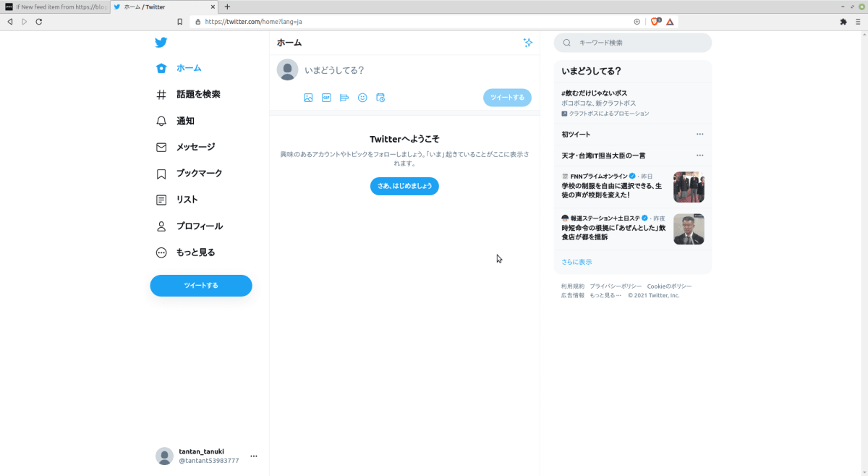868x476 pixels.
Task: Click the GIF icon in composer
Action: tap(326, 98)
